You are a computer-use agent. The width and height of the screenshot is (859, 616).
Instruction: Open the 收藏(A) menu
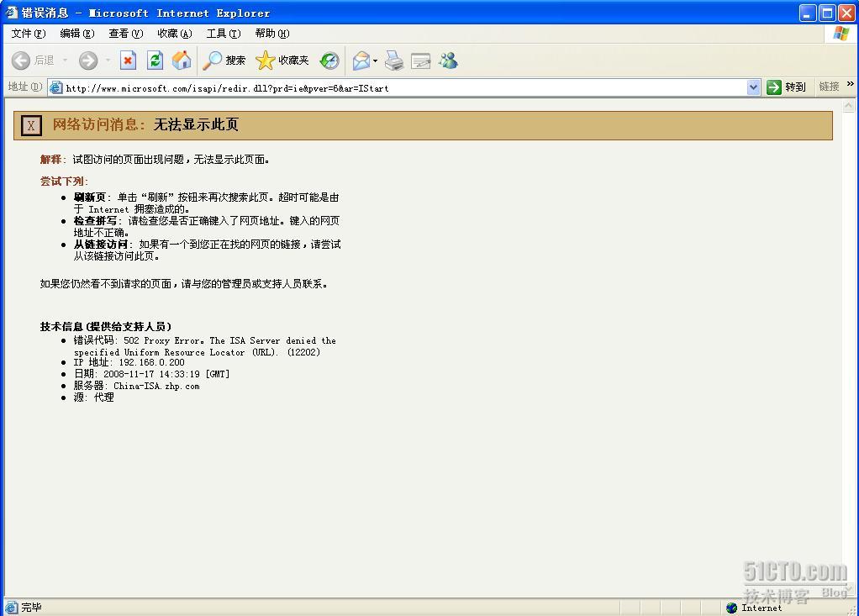tap(174, 34)
